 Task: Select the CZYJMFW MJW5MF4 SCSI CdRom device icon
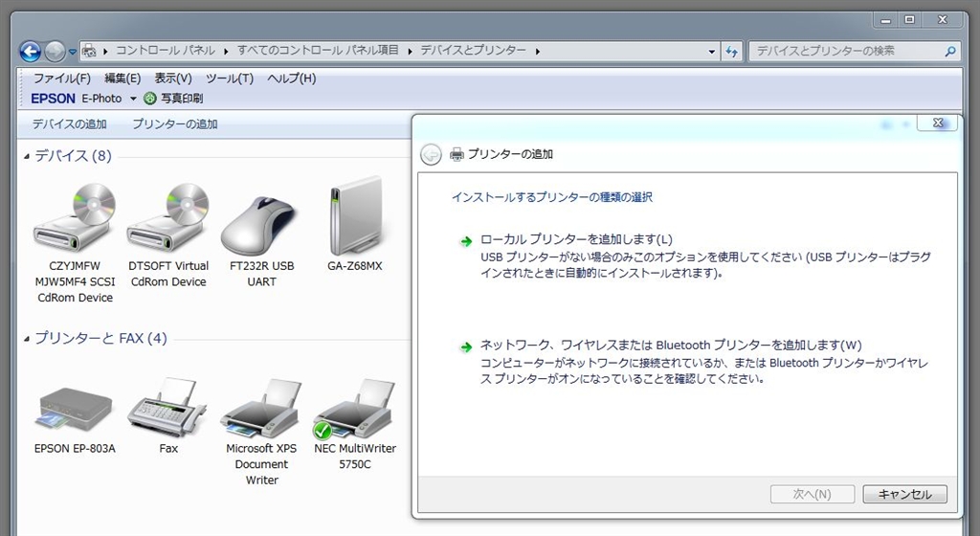point(75,217)
